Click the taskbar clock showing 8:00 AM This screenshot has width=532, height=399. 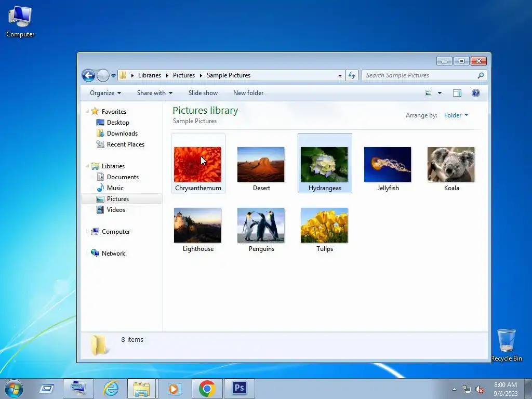point(506,389)
